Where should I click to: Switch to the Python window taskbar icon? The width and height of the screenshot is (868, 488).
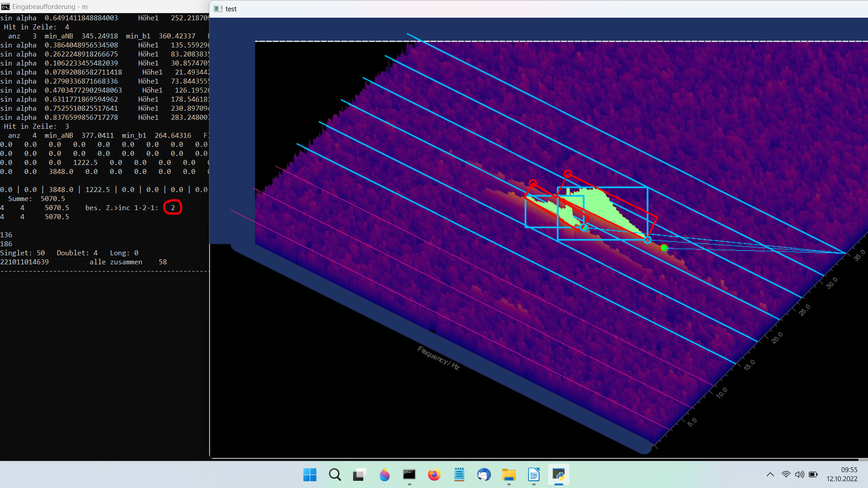(559, 475)
